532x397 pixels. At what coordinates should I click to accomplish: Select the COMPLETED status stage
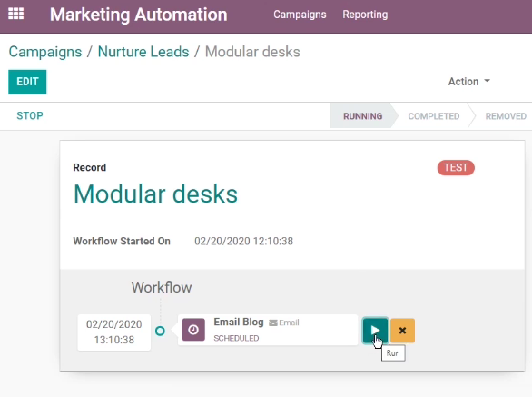pos(434,116)
